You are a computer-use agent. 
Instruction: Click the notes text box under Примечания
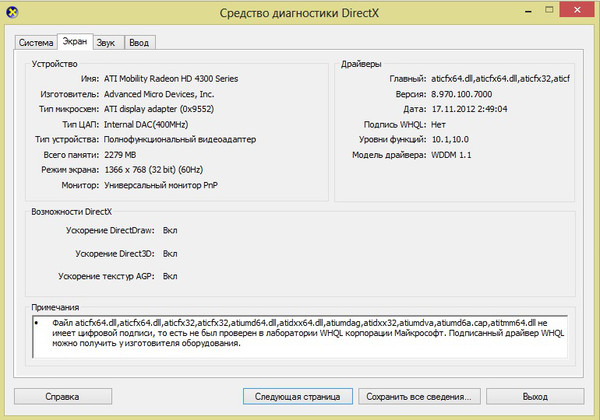coord(300,336)
